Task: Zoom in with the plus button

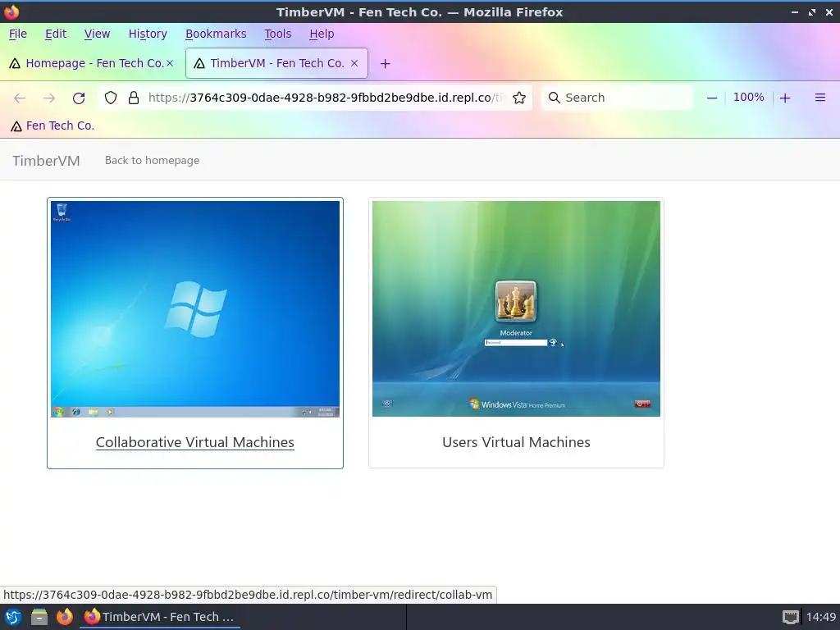Action: coord(785,98)
